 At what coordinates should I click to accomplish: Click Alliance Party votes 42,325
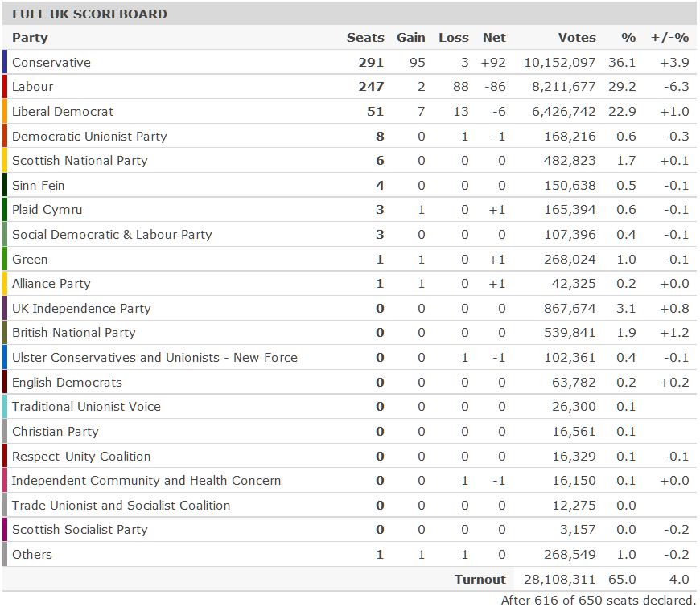(x=574, y=284)
